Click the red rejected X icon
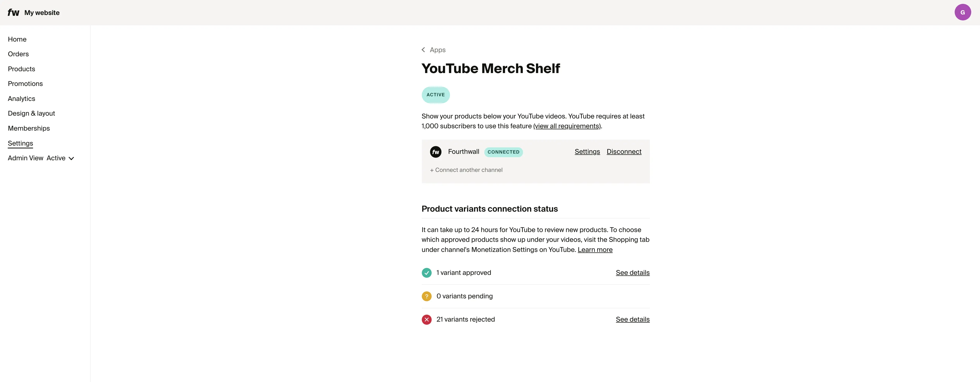The width and height of the screenshot is (980, 382). pos(426,319)
